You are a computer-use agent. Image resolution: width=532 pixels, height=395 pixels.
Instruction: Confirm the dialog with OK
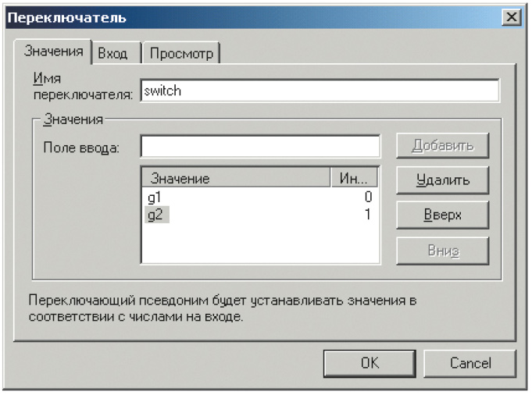pos(370,364)
